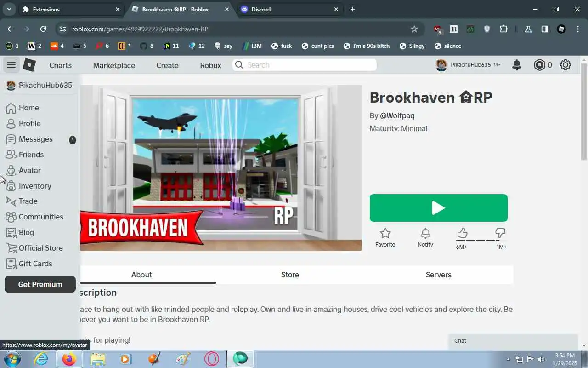The height and width of the screenshot is (368, 588).
Task: Click the shield extension icon
Action: pyautogui.click(x=487, y=29)
